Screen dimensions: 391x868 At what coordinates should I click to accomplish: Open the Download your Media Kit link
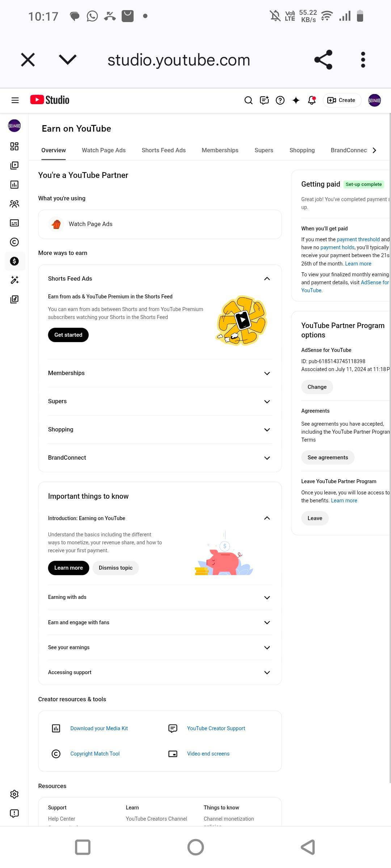[99, 728]
